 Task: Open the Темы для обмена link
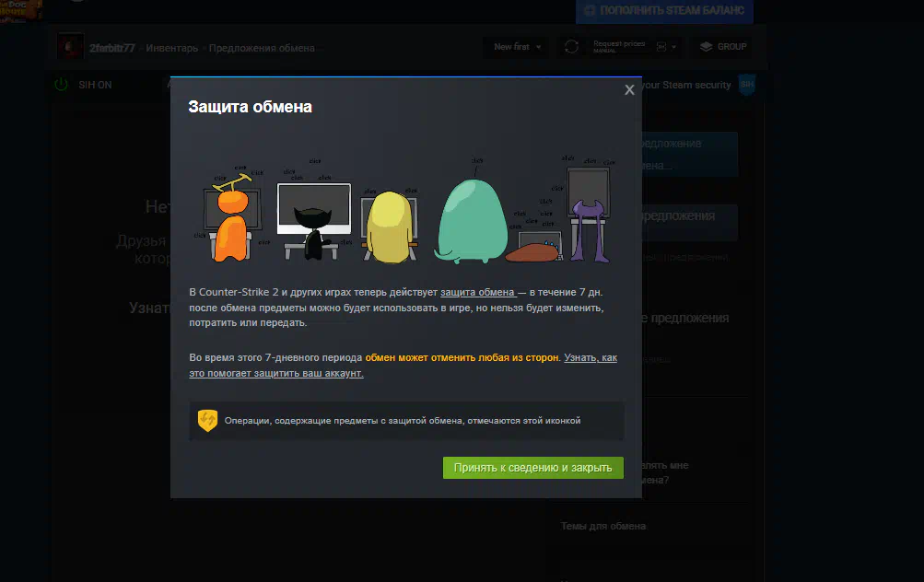[603, 526]
